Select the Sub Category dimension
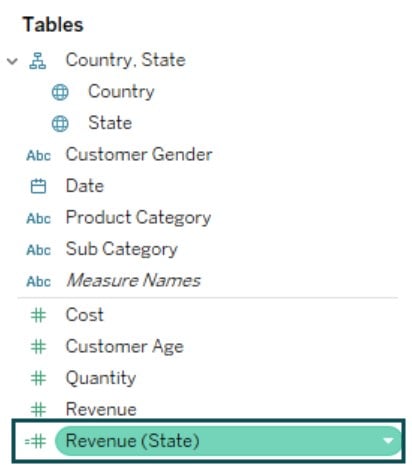 (122, 249)
